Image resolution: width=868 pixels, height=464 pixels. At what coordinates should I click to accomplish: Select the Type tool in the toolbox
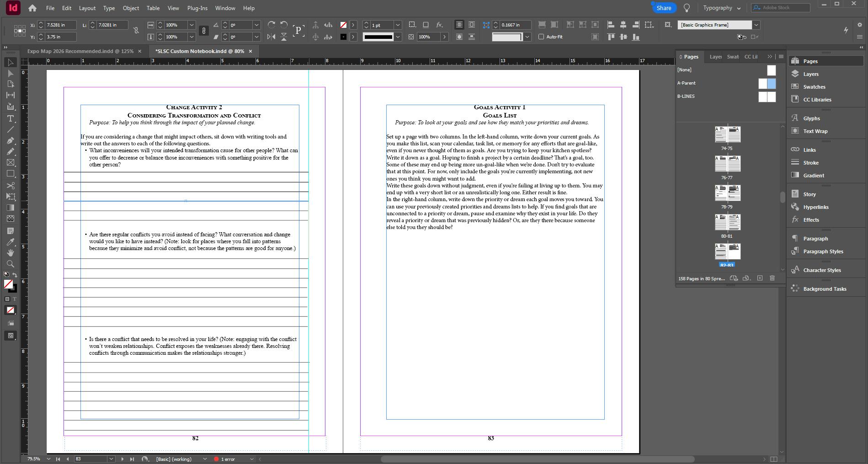(x=11, y=118)
